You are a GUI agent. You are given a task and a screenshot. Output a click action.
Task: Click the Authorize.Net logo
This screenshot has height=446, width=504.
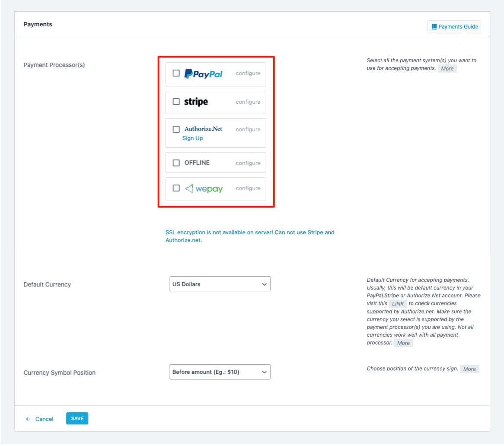(x=203, y=129)
